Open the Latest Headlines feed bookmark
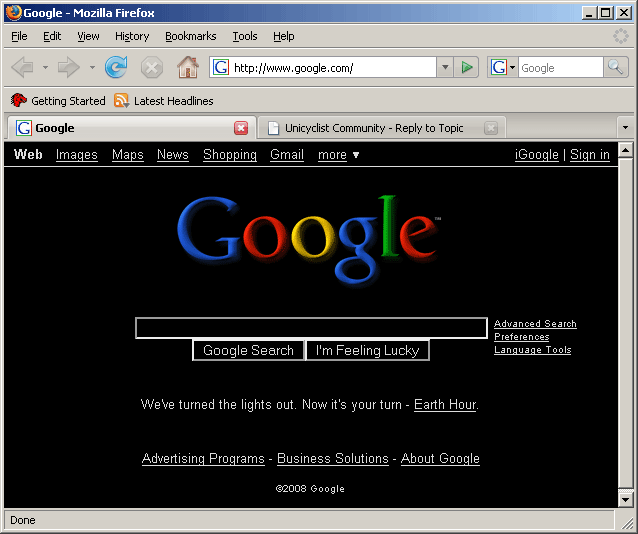The image size is (638, 534). point(164,101)
